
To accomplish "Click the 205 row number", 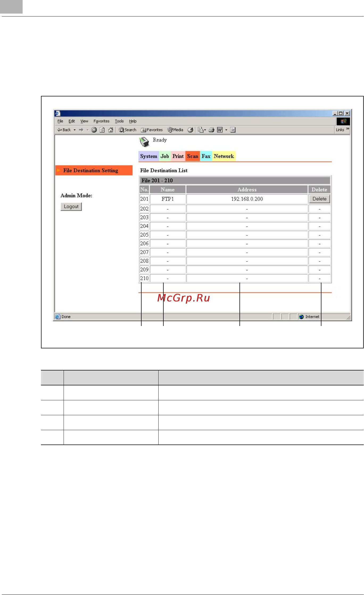I will click(x=144, y=235).
